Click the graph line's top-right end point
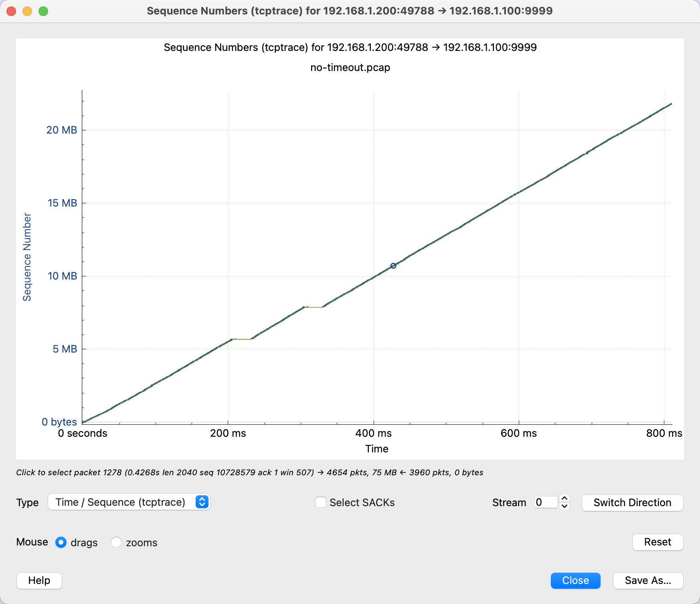 [x=671, y=104]
